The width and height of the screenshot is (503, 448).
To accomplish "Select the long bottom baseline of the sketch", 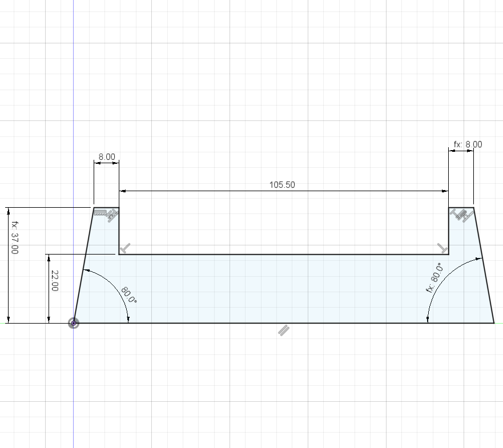I will point(284,323).
